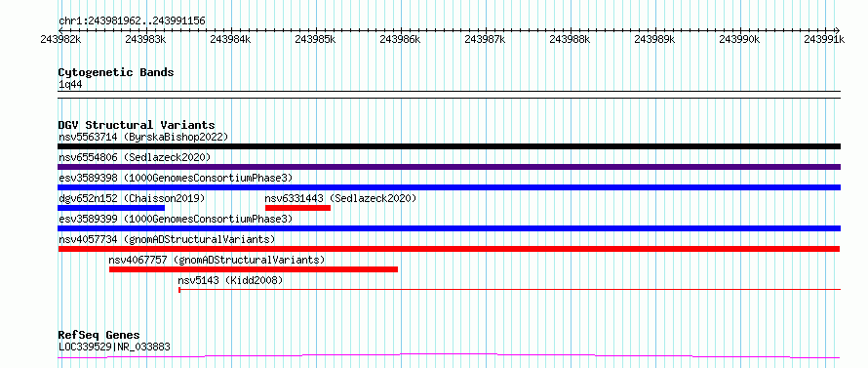Click ruler position 243982k
The height and width of the screenshot is (368, 868).
coord(61,39)
